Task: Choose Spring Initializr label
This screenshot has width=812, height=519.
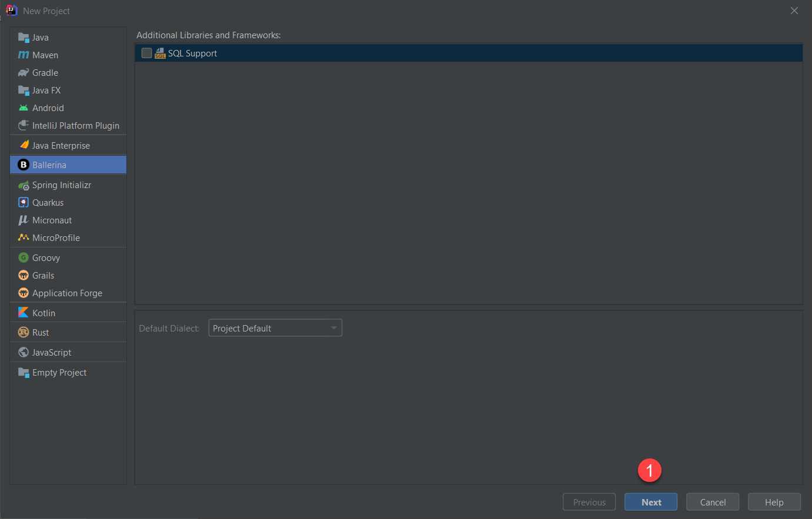Action: point(62,185)
